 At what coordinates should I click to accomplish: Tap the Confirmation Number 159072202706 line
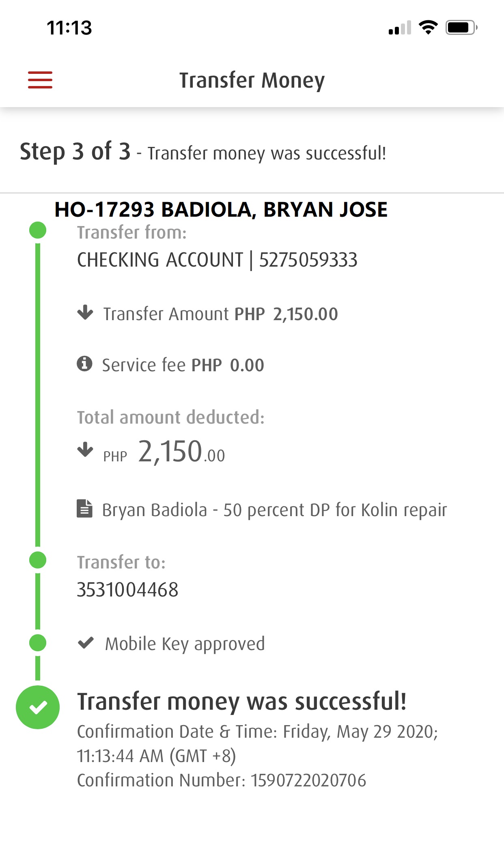[222, 780]
